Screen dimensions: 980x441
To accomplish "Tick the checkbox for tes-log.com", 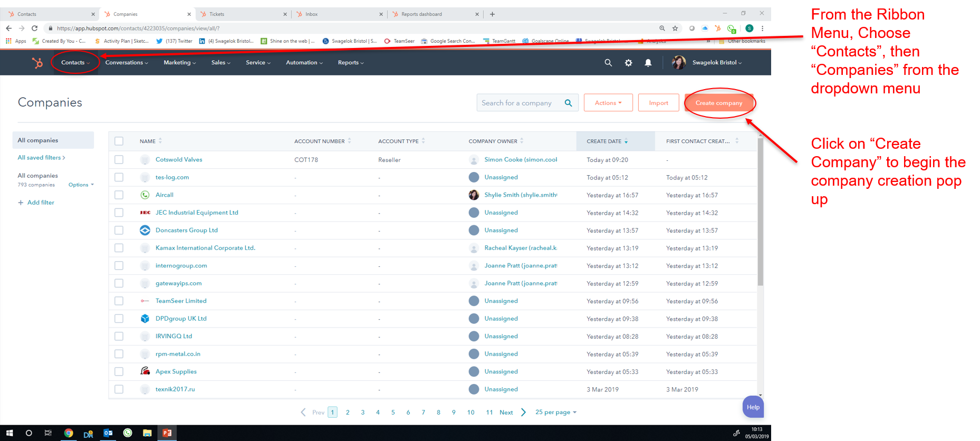I will [x=119, y=177].
